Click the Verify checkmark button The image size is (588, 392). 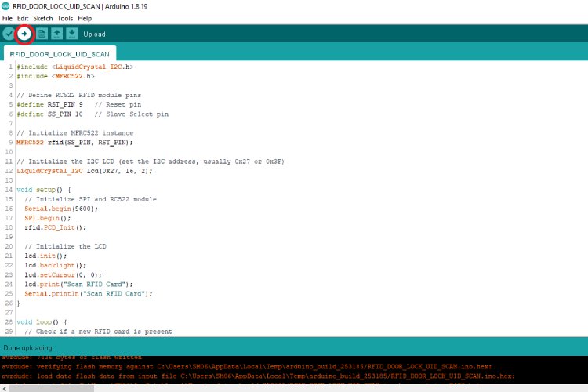[x=9, y=34]
